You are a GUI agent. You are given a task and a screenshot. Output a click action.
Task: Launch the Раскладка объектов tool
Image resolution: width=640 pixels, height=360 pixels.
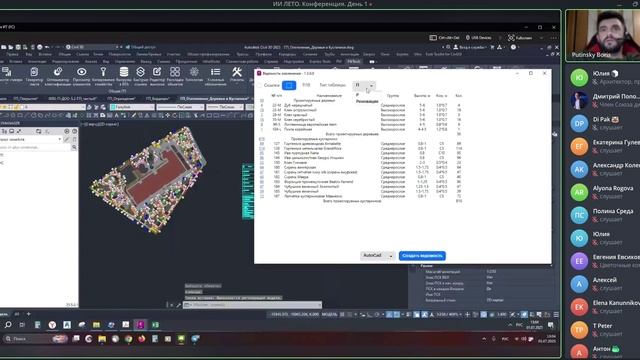pos(175,76)
